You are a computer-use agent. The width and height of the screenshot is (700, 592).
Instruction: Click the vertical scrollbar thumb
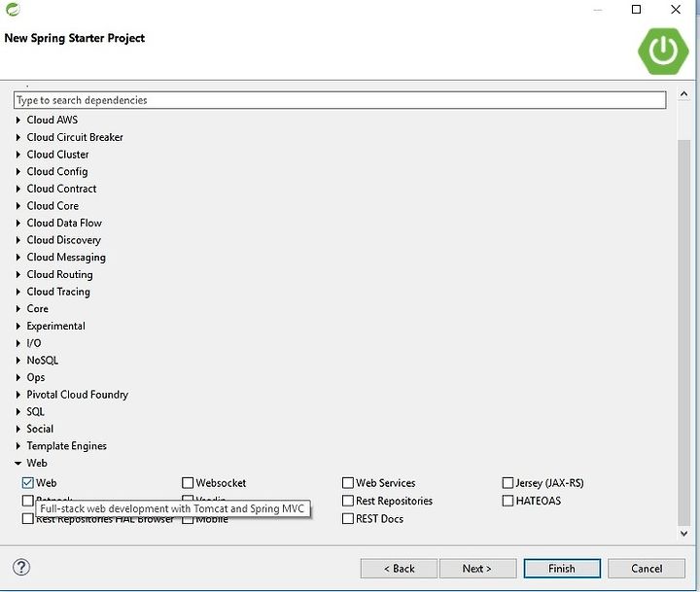pos(683,332)
